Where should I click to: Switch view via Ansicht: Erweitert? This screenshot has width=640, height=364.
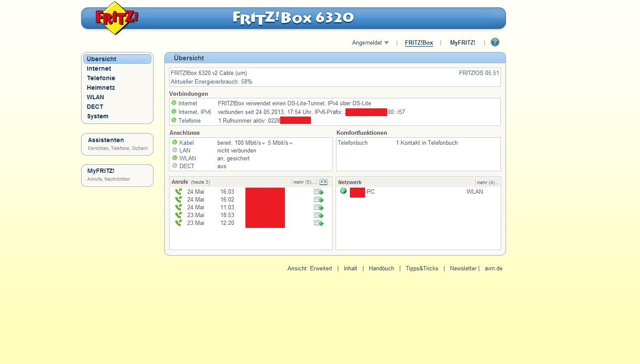310,268
